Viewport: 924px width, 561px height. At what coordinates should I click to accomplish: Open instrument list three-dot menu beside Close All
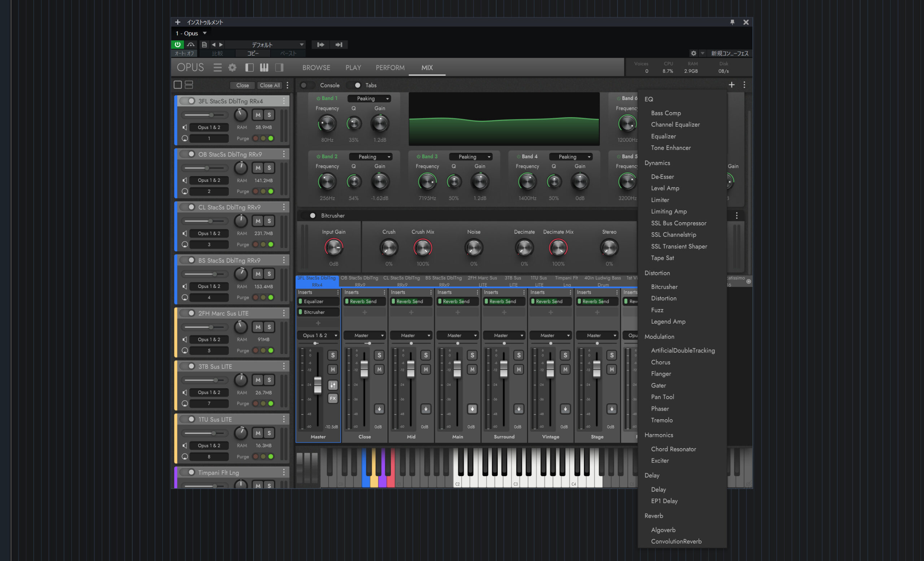288,86
